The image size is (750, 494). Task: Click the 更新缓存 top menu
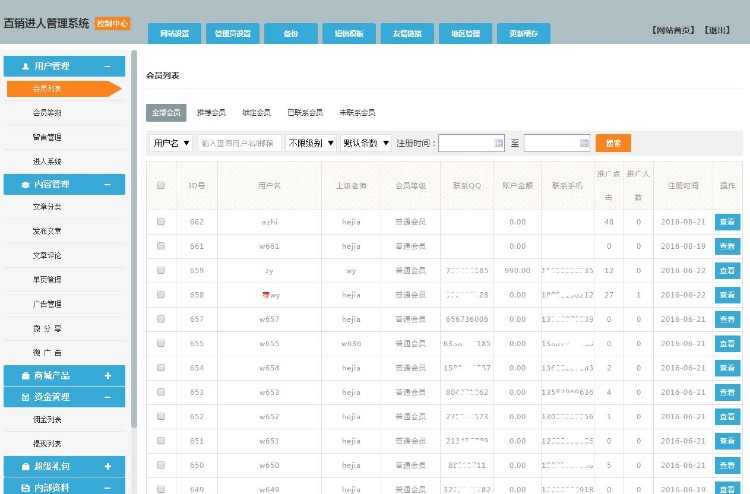524,33
